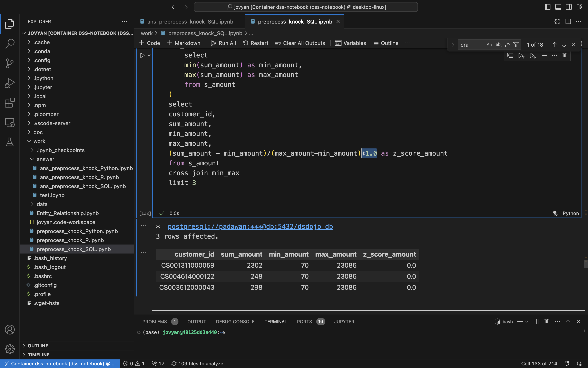The width and height of the screenshot is (588, 368).
Task: Toggle Primary Side Bar layout button
Action: (x=547, y=7)
